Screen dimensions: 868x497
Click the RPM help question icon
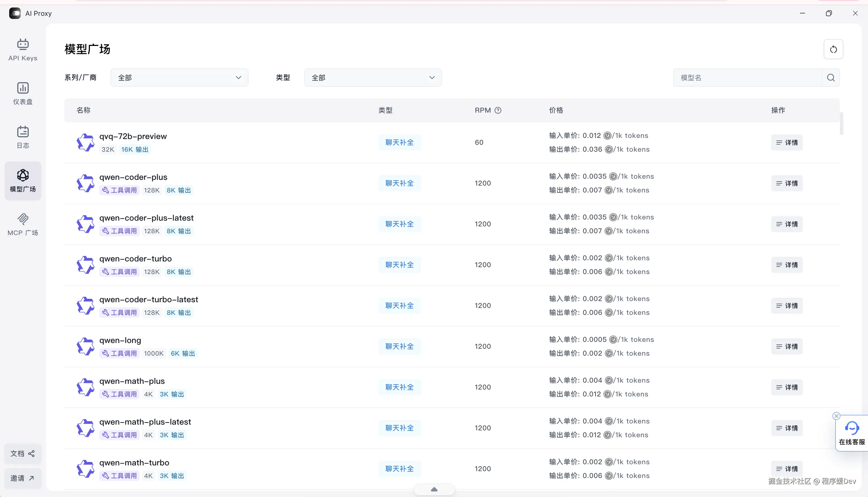point(498,110)
